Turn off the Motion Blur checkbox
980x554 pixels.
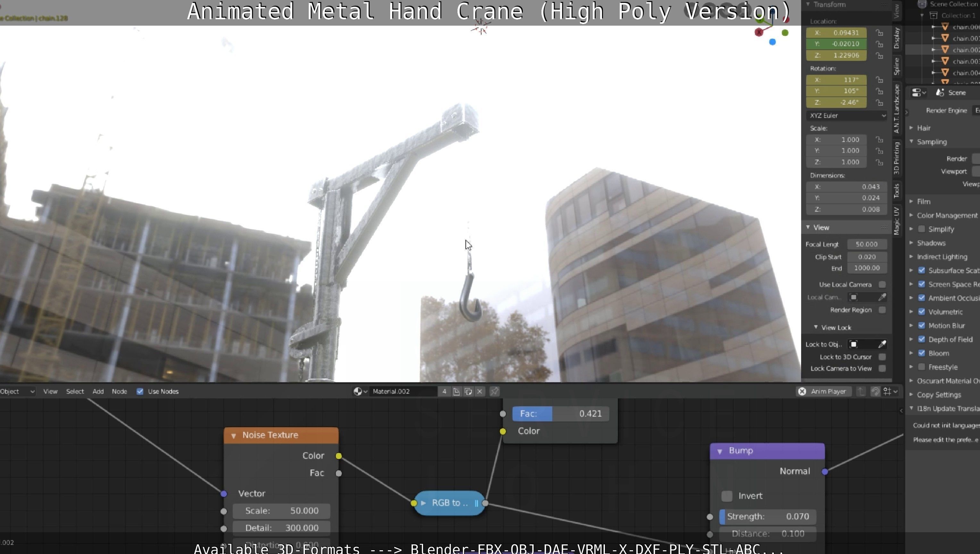click(x=921, y=325)
